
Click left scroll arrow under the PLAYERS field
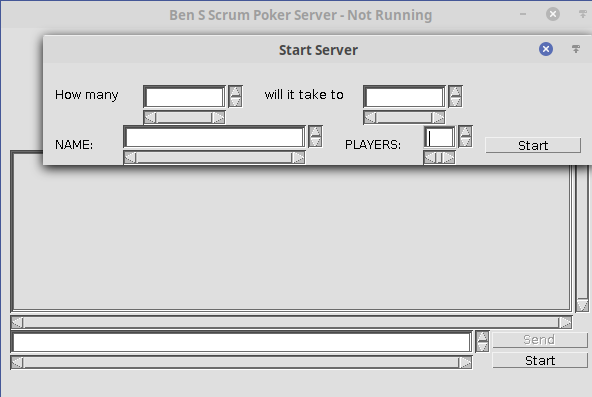(430, 157)
